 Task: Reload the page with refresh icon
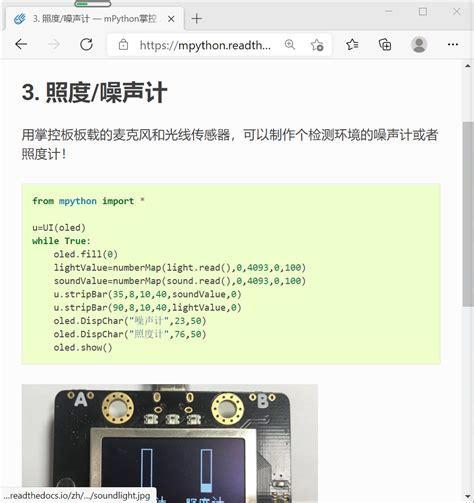86,44
